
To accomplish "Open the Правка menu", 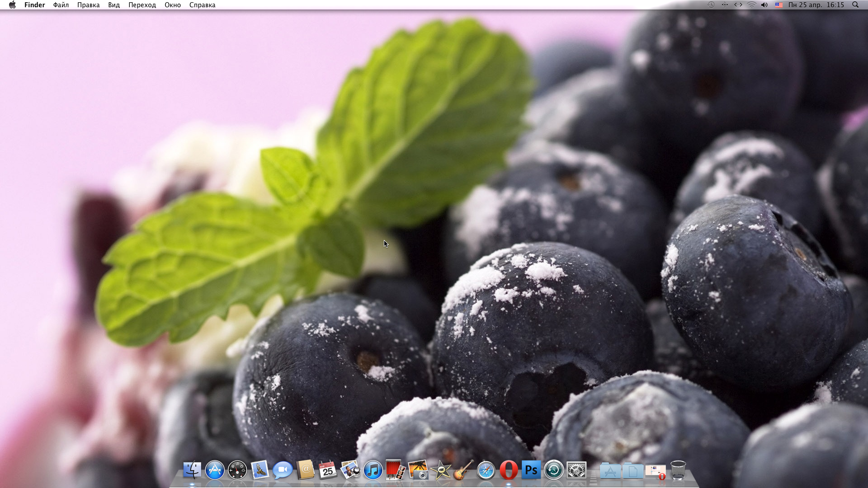I will tap(89, 5).
